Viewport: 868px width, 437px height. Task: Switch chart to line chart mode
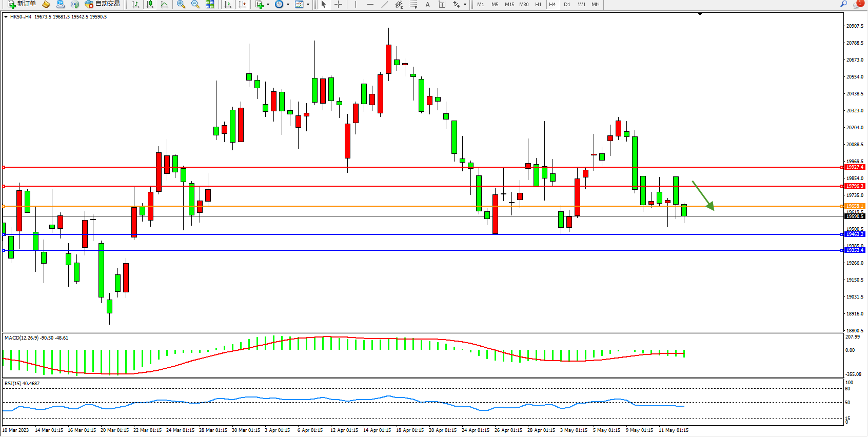click(164, 4)
